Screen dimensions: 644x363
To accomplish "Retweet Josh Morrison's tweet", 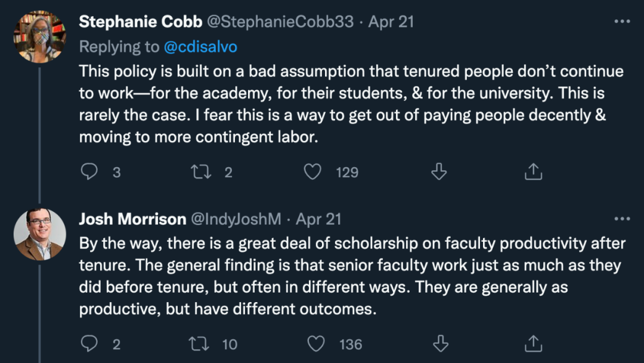I will 200,344.
